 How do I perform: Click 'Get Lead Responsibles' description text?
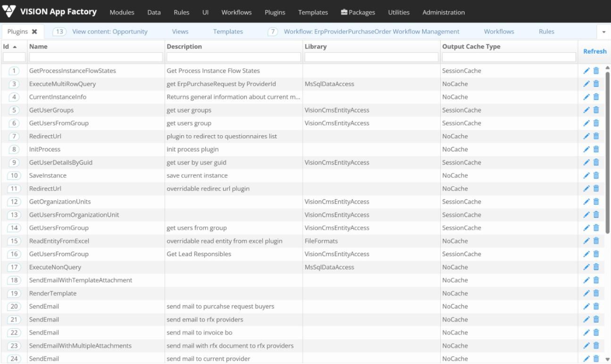coord(199,254)
